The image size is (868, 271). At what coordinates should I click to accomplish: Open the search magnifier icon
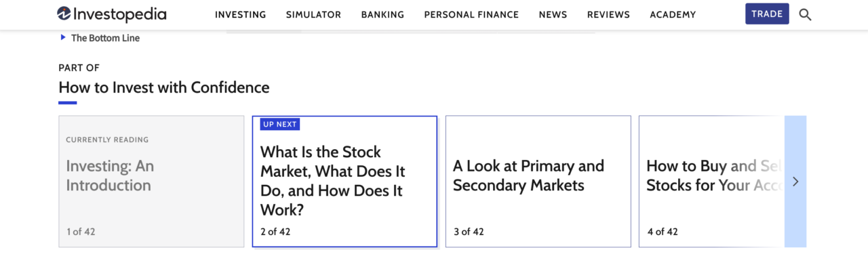(x=805, y=14)
